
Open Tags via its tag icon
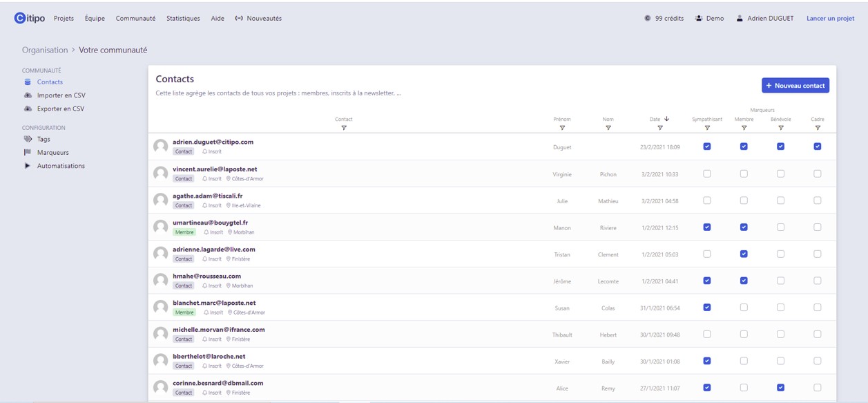(28, 139)
